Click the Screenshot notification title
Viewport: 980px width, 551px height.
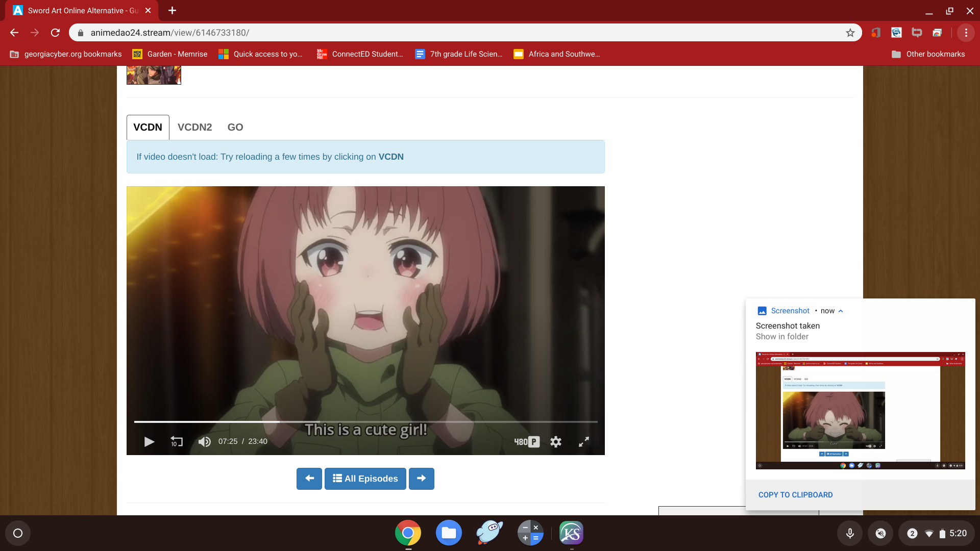coord(790,311)
